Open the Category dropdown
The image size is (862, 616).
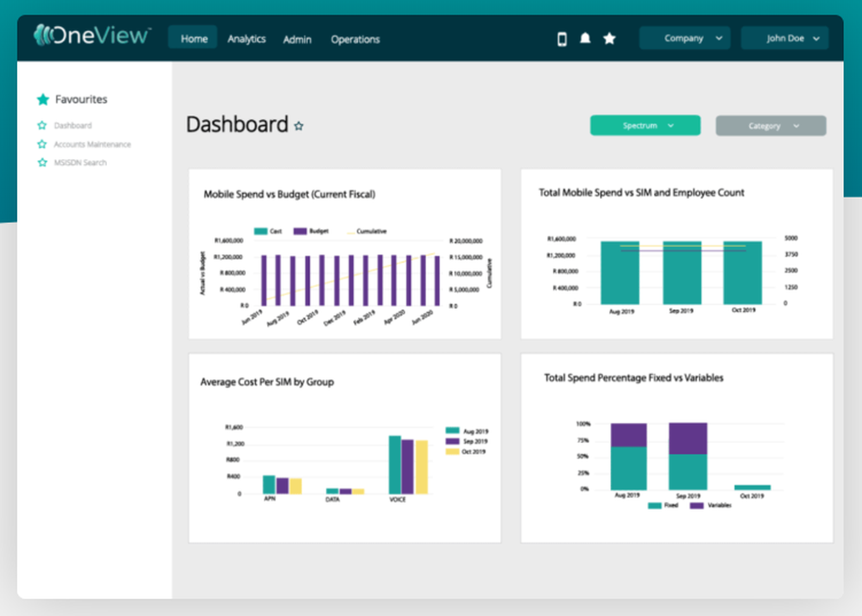point(771,126)
